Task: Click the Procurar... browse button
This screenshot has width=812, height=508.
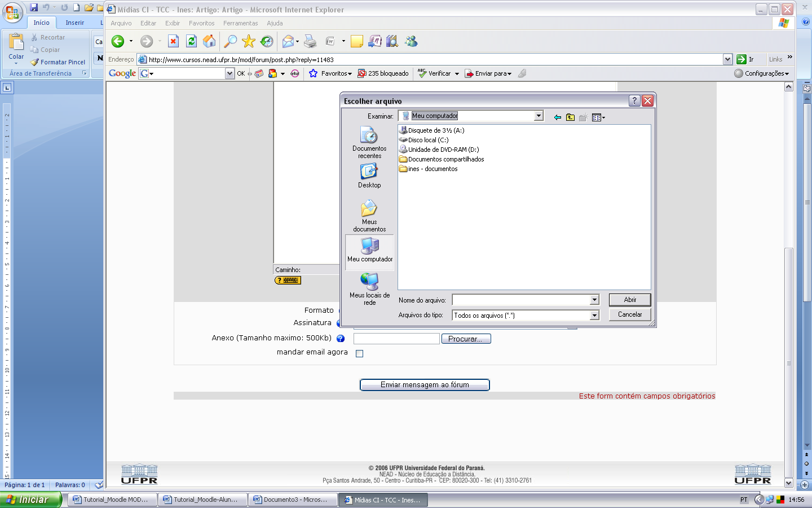Action: point(466,339)
